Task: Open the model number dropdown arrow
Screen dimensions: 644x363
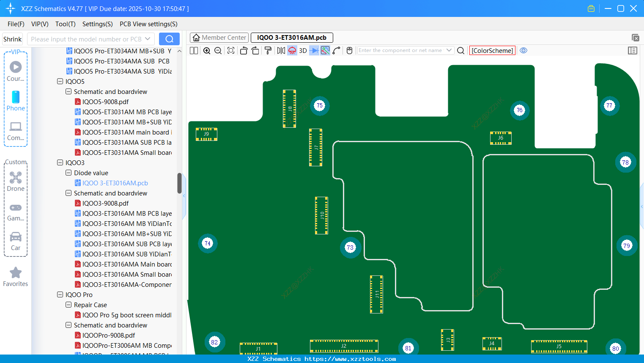Action: (x=148, y=39)
